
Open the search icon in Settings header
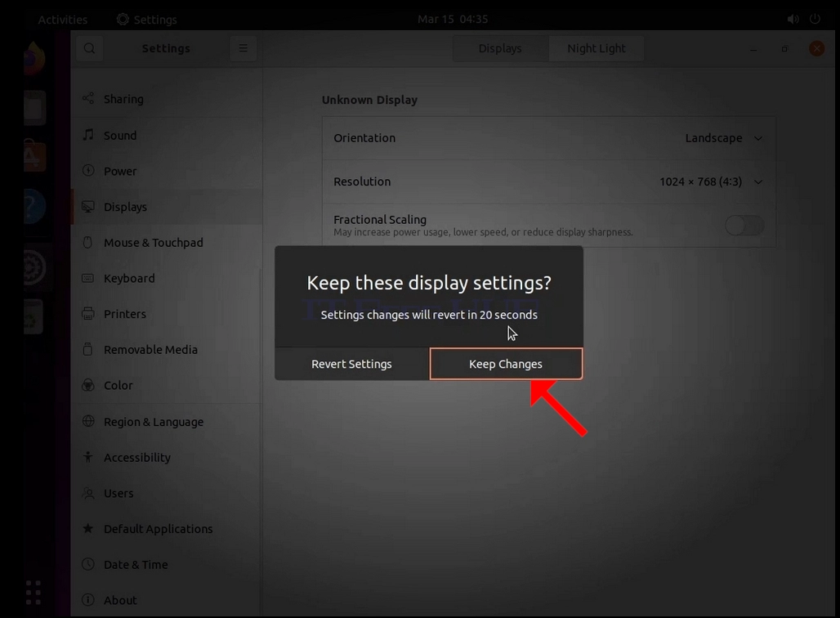coord(89,48)
